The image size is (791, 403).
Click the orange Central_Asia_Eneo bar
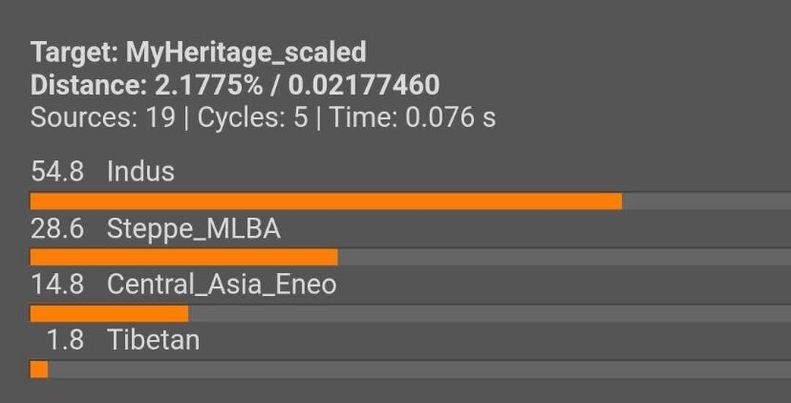point(109,313)
